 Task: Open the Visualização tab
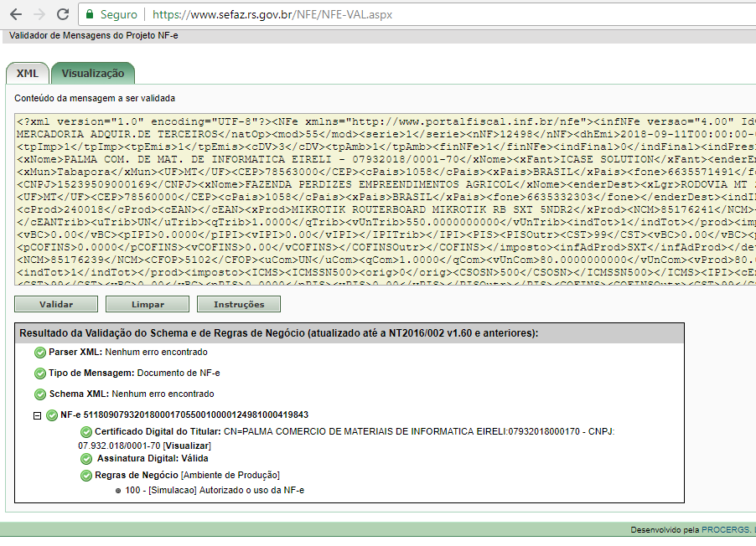click(x=92, y=73)
